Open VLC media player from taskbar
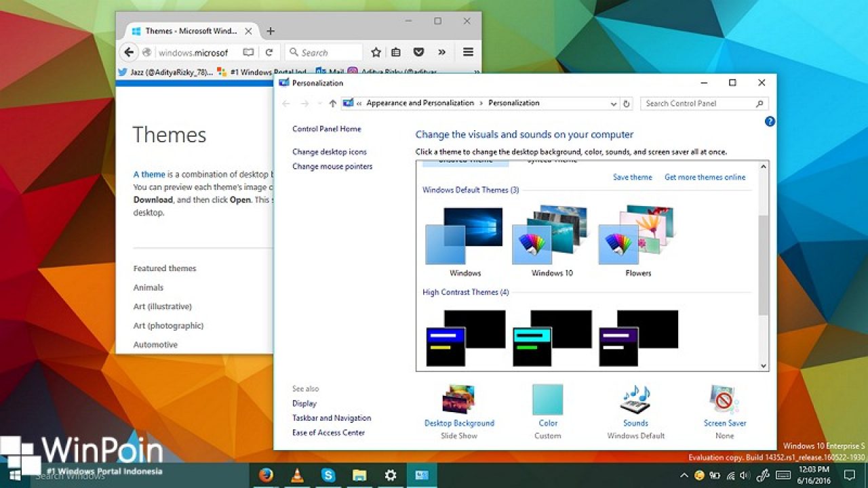Viewport: 868px width, 488px height. tap(297, 475)
